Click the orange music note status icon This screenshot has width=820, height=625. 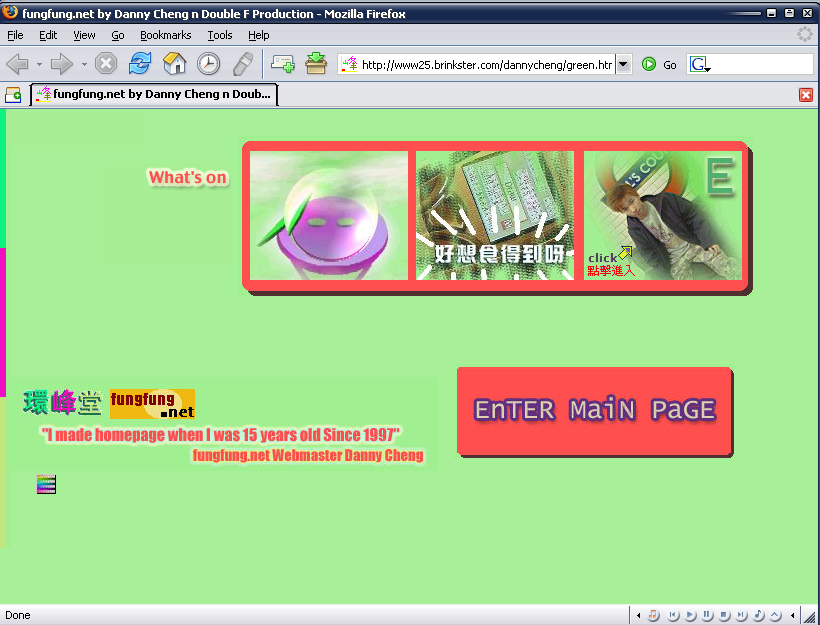pyautogui.click(x=654, y=614)
